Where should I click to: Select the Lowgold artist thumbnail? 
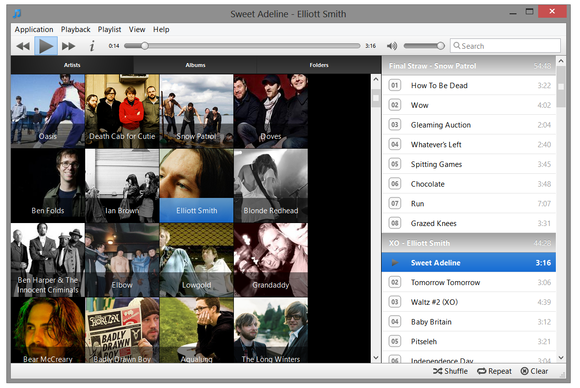[196, 260]
